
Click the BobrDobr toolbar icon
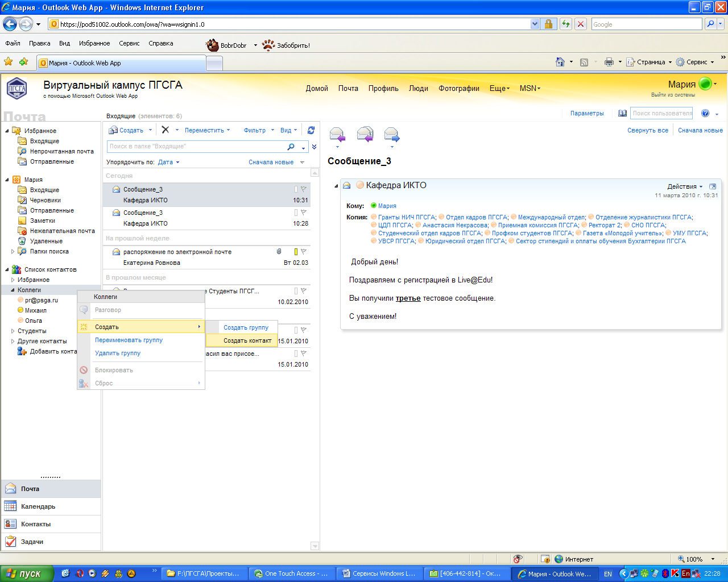pyautogui.click(x=213, y=45)
